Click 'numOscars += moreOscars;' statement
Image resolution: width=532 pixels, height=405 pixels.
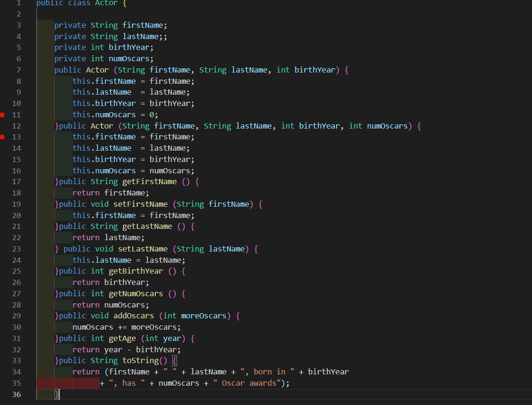(x=127, y=327)
